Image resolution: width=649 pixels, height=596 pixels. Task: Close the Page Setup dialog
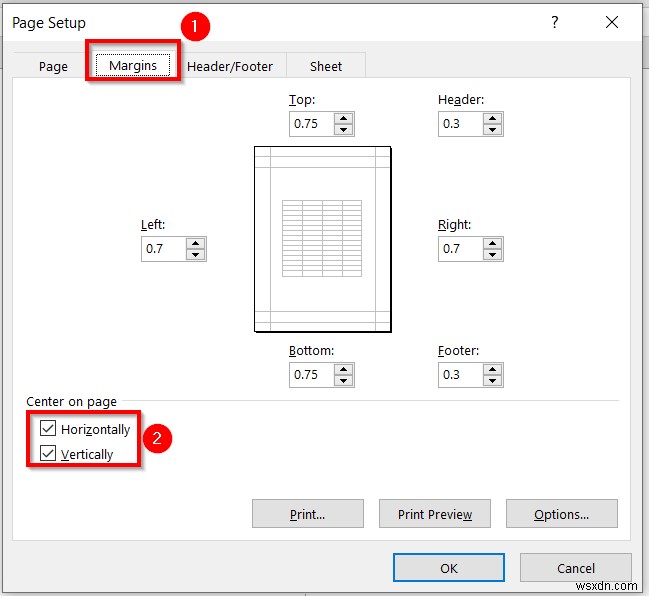[x=612, y=22]
